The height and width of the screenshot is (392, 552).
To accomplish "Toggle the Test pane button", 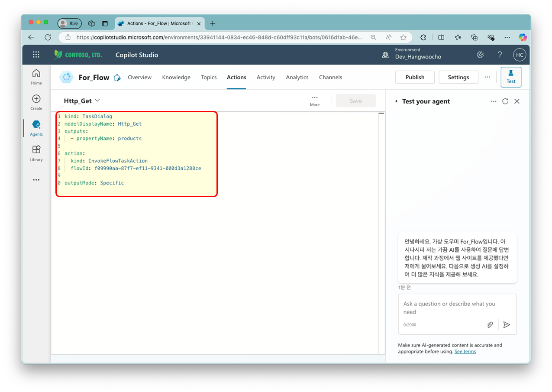I will [x=511, y=77].
